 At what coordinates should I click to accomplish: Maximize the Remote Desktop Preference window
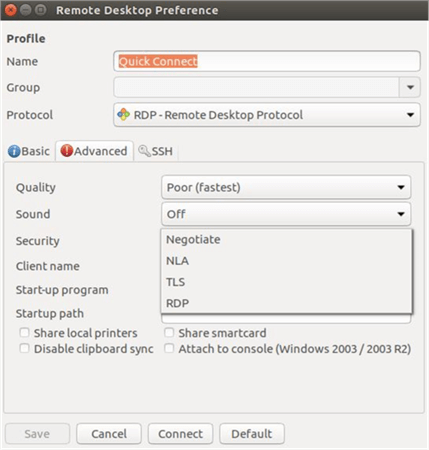(x=41, y=10)
